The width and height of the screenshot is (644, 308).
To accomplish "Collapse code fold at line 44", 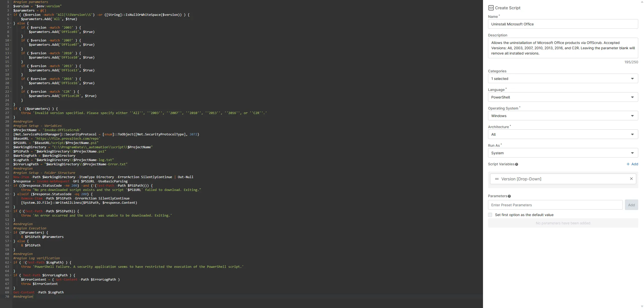I will click(11, 186).
